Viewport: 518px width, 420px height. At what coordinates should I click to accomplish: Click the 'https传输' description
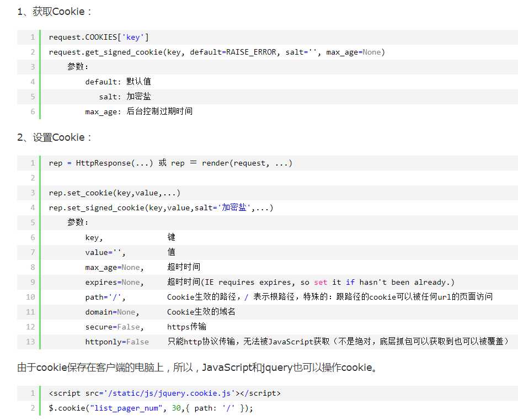pos(186,327)
